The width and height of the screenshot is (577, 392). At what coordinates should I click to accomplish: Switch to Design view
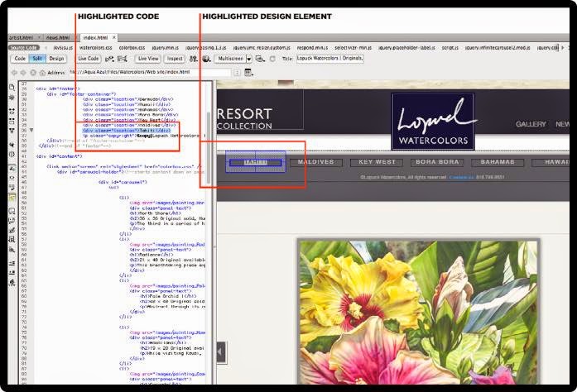coord(56,59)
